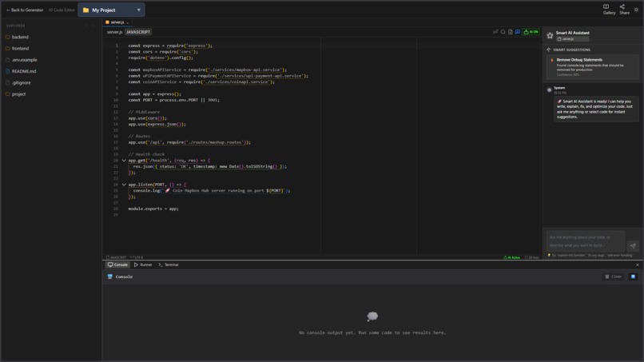The image size is (644, 362).
Task: Click the AI Code Editor title text
Action: [62, 10]
